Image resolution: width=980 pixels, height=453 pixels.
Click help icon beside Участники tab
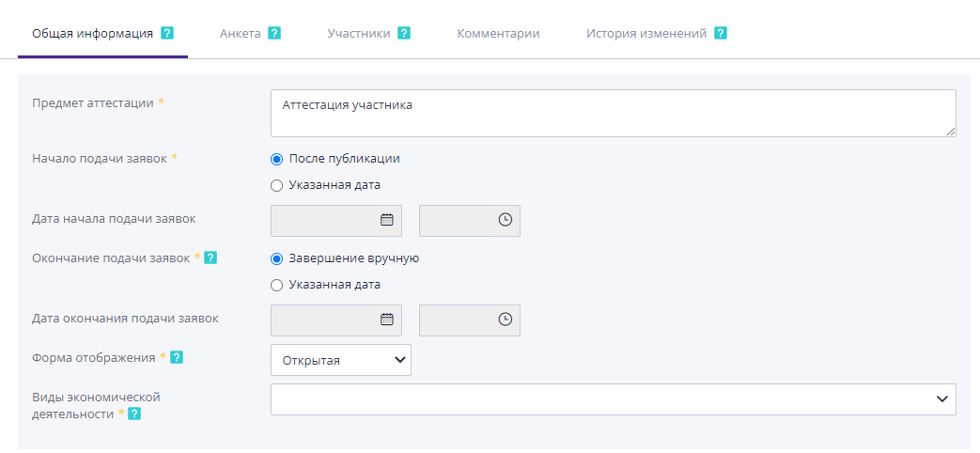tap(404, 33)
